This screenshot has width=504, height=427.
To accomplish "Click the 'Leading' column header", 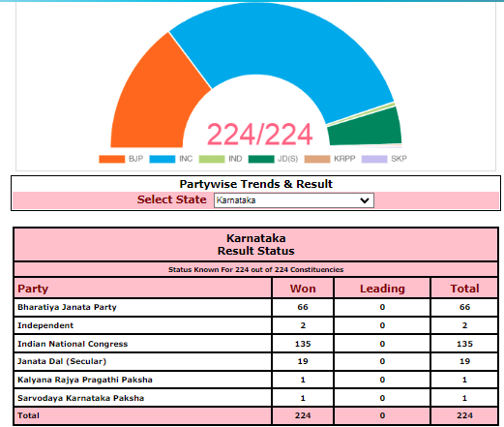I will 382,289.
